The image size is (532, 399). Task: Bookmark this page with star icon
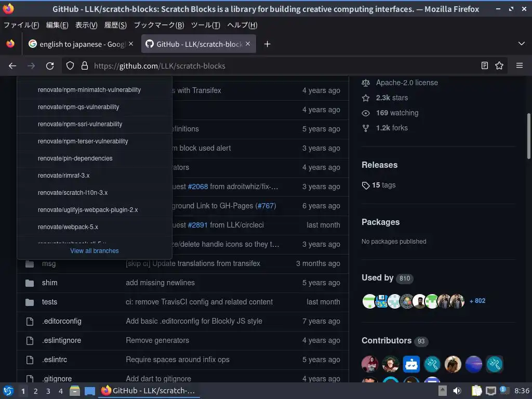click(499, 65)
